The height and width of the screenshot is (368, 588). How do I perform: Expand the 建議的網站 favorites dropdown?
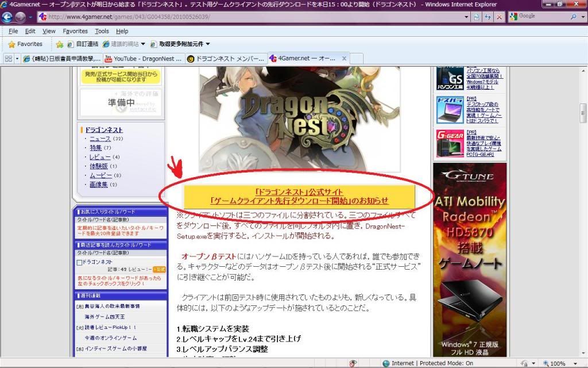point(143,44)
